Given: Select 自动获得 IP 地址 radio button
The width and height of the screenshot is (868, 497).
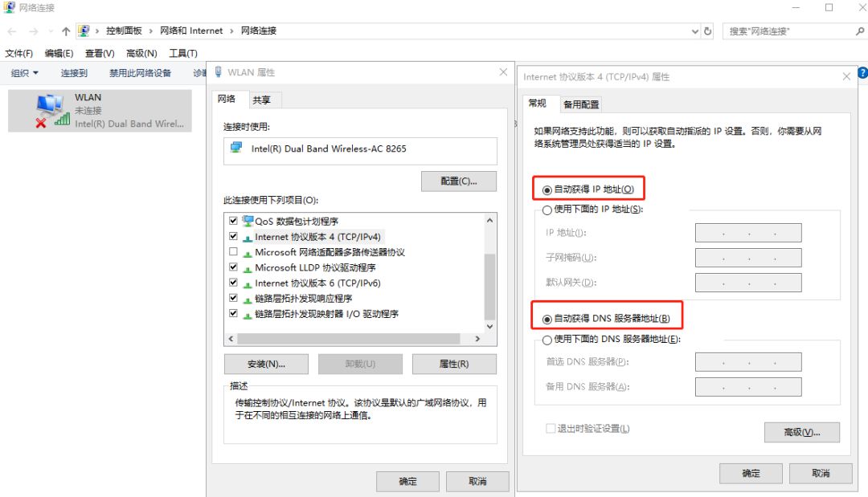Looking at the screenshot, I should [547, 189].
